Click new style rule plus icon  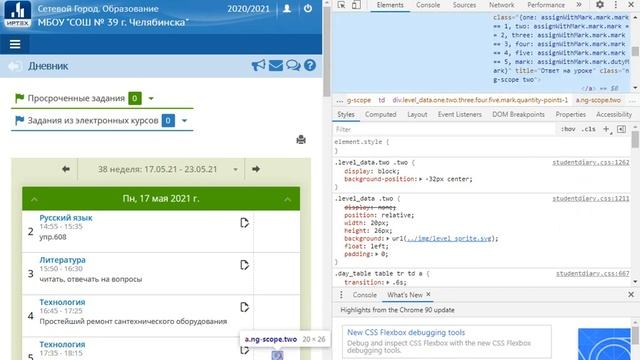[x=607, y=129]
